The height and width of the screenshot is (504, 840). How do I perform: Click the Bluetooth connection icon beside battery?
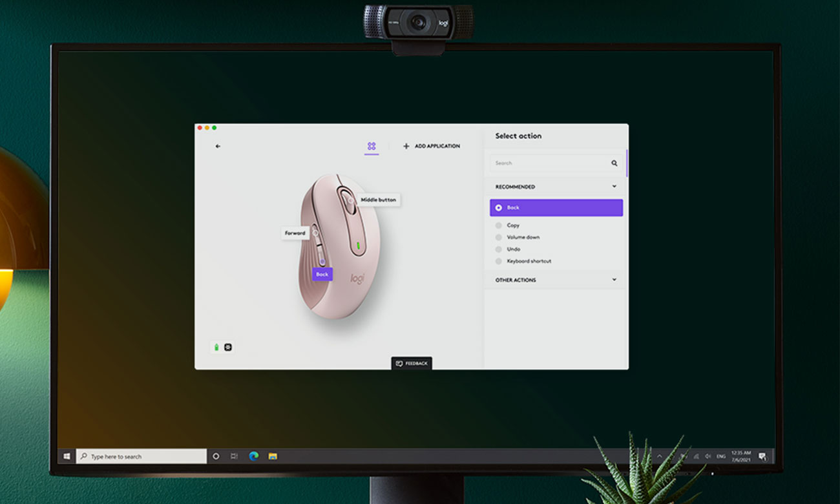click(227, 348)
